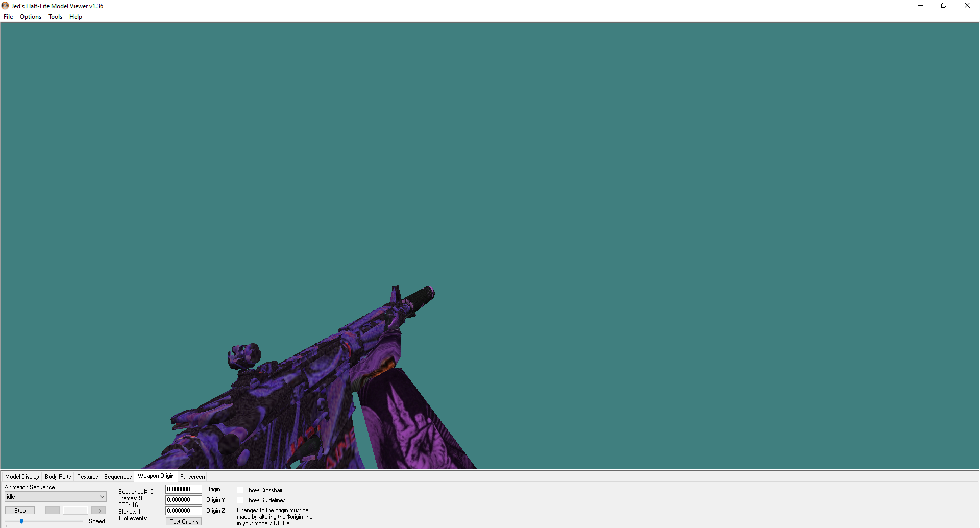Switch to the Body Parts tab

[58, 477]
